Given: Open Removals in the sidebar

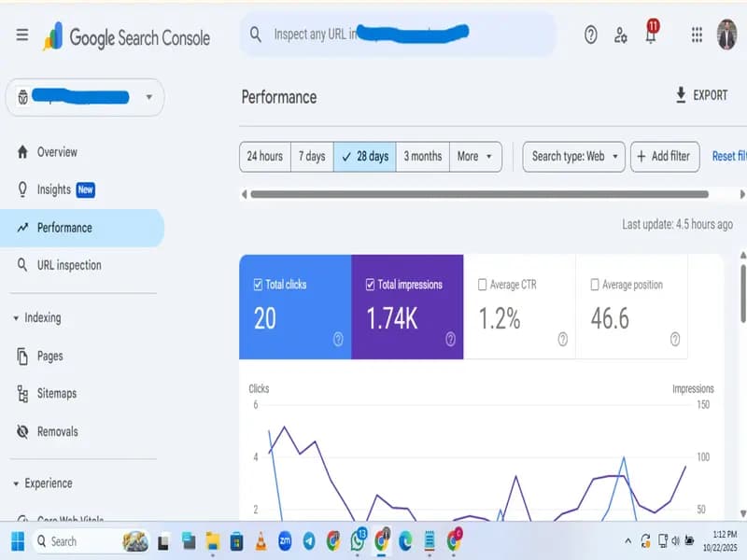Looking at the screenshot, I should [82, 431].
